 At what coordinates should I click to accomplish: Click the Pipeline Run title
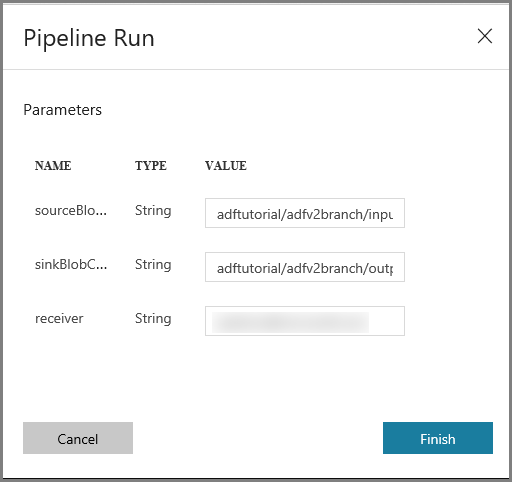[x=89, y=39]
